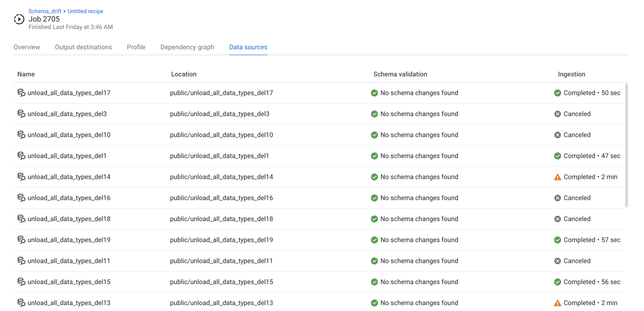Click the canceled icon on unload_all_data_types_del16 row
This screenshot has height=311, width=644.
click(x=558, y=198)
